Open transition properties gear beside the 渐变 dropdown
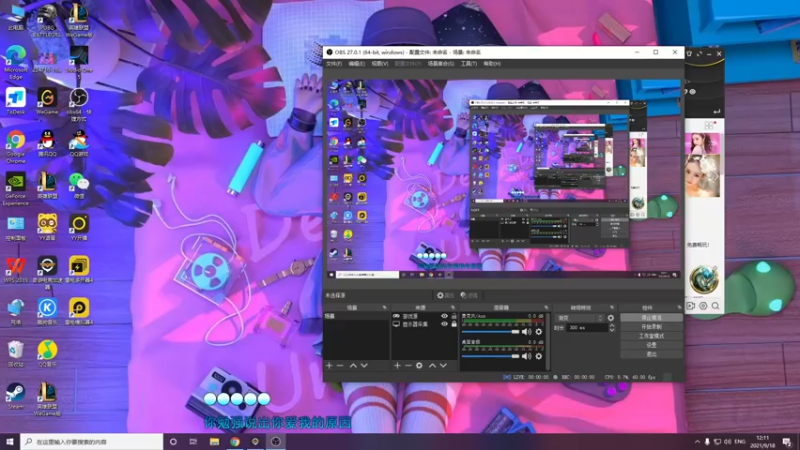 click(x=611, y=318)
